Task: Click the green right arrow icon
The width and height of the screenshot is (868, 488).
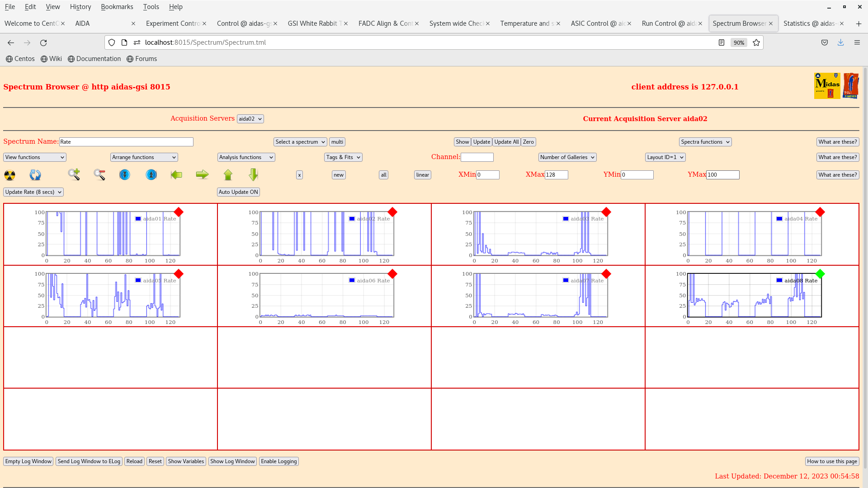Action: point(202,175)
